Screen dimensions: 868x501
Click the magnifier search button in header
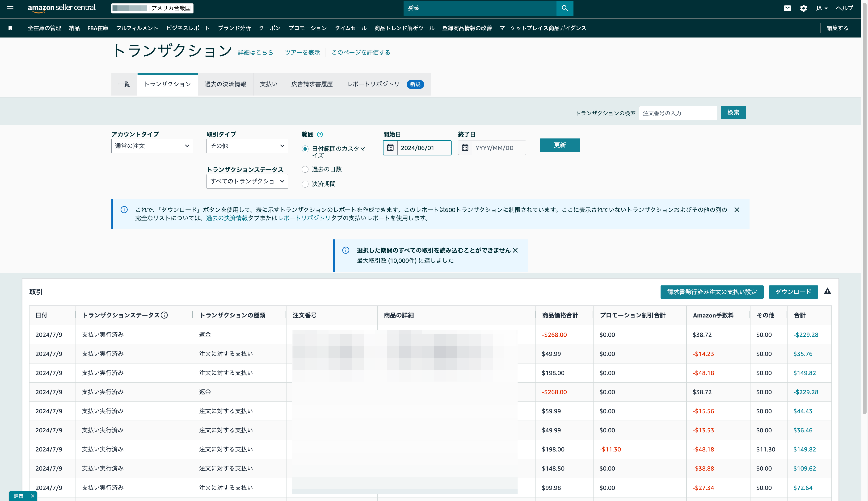pos(565,8)
